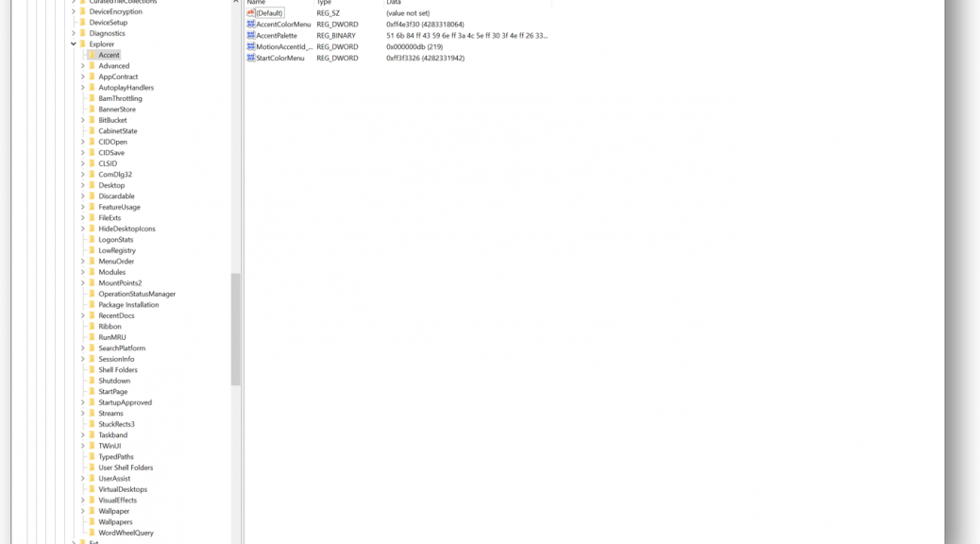Viewport: 980px width, 544px height.
Task: Click the AccentColorMenu data 0xff4e3f30
Action: (425, 25)
